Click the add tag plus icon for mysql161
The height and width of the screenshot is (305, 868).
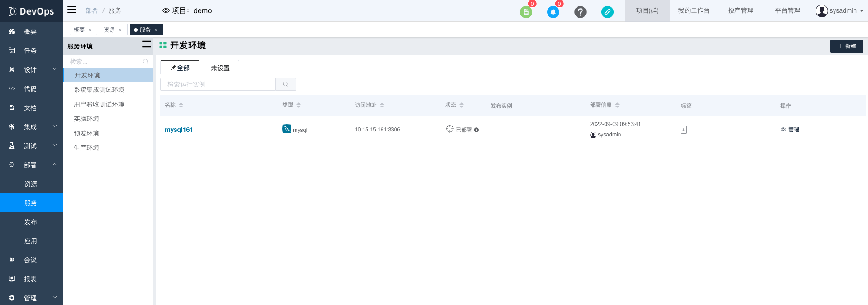(x=683, y=130)
